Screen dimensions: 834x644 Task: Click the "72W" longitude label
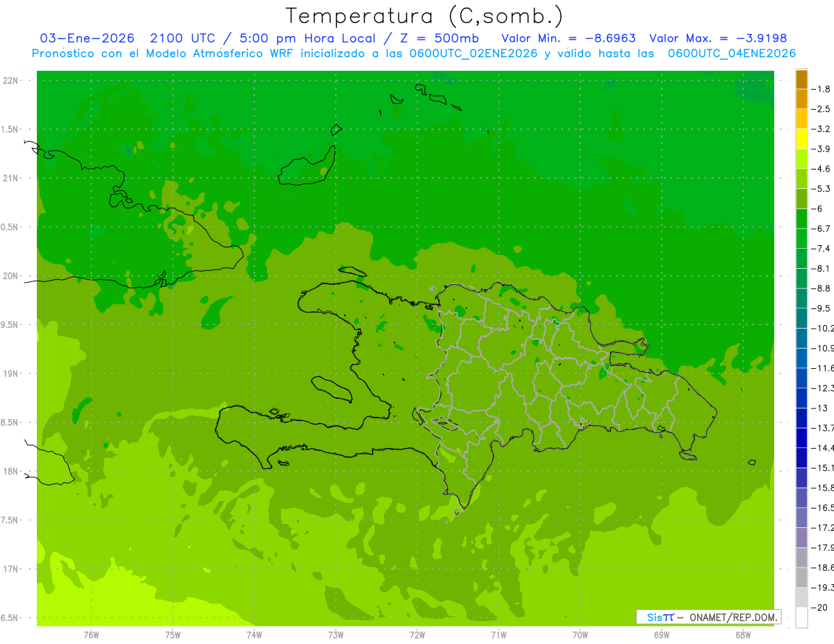(417, 636)
